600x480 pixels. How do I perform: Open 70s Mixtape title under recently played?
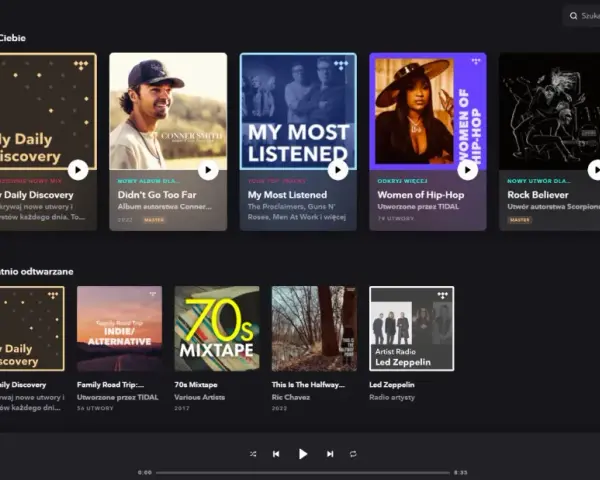pyautogui.click(x=196, y=385)
